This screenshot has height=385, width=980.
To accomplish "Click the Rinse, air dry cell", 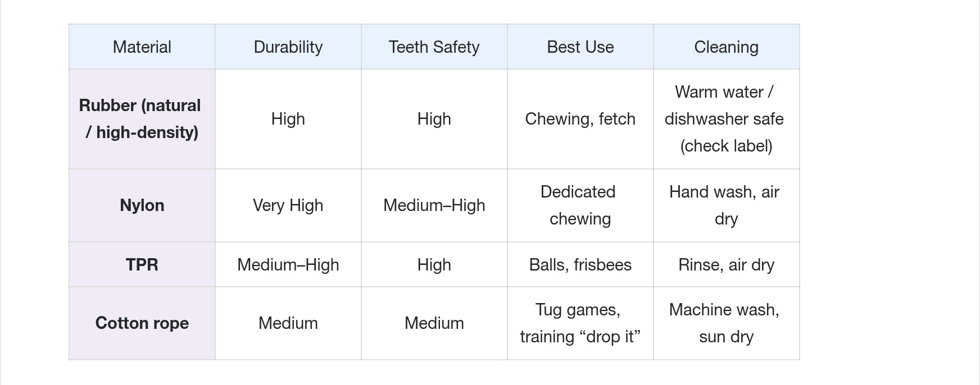I will click(x=726, y=265).
